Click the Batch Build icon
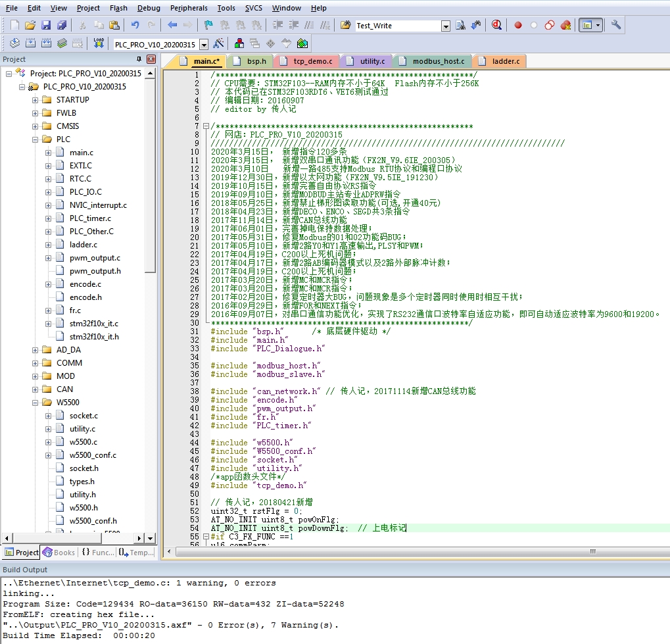The width and height of the screenshot is (670, 644). coord(62,43)
